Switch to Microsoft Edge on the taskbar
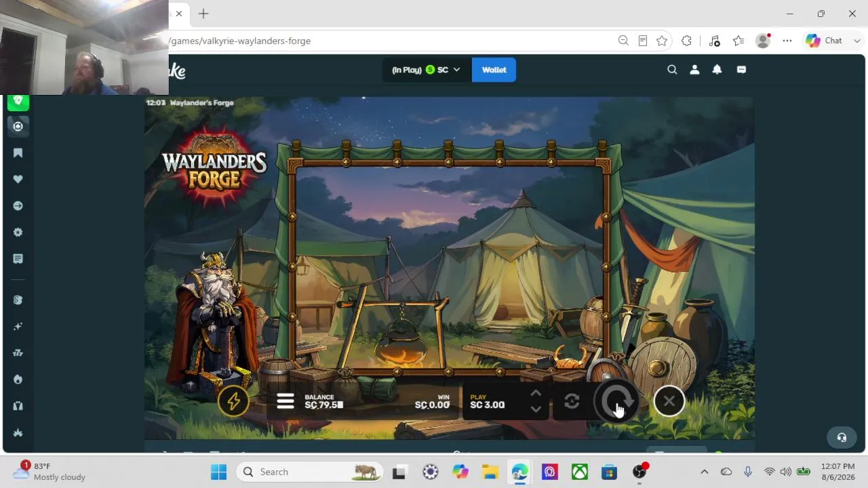The width and height of the screenshot is (868, 488). (x=520, y=472)
